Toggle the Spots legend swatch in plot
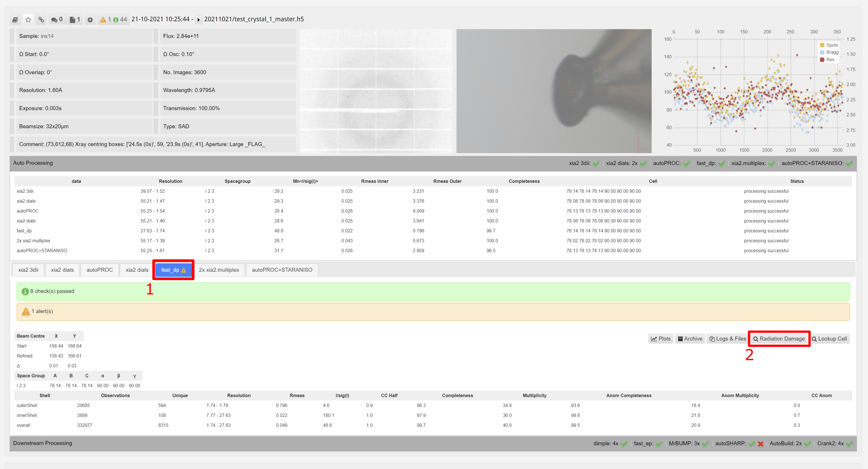 pyautogui.click(x=822, y=45)
